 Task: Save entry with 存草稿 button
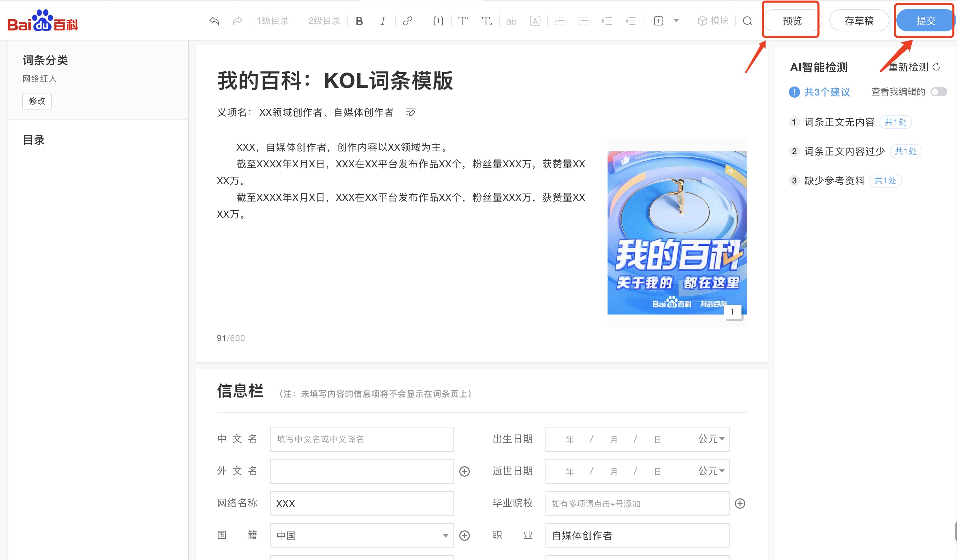859,21
